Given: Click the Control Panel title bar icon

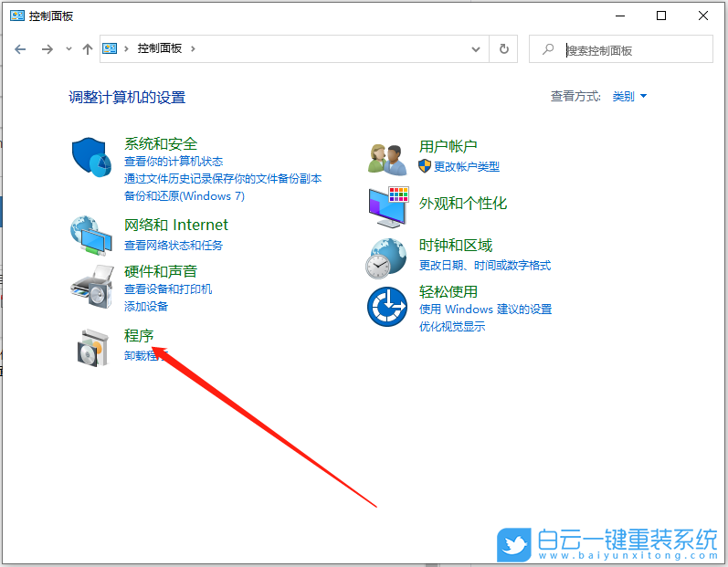Looking at the screenshot, I should point(17,16).
